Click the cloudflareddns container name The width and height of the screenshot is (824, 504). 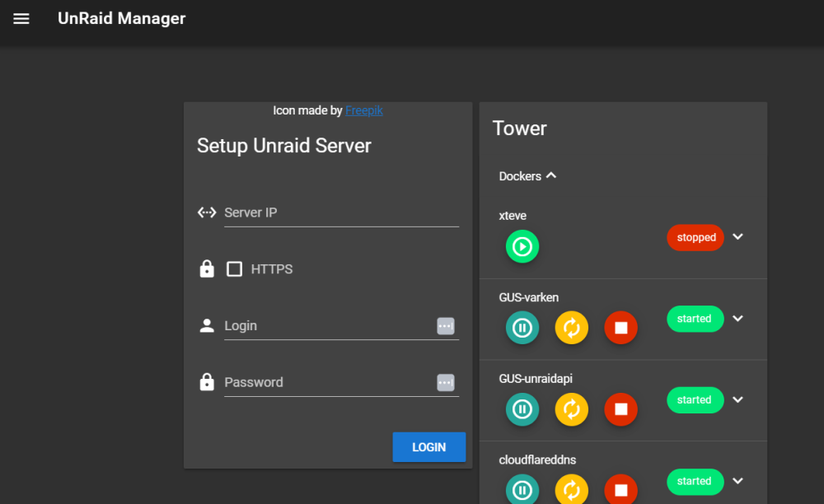click(537, 460)
